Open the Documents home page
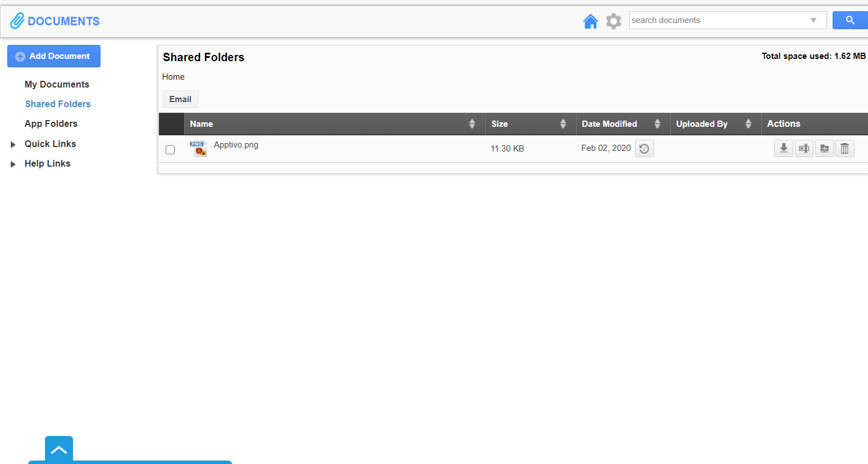The width and height of the screenshot is (868, 464). (x=591, y=20)
